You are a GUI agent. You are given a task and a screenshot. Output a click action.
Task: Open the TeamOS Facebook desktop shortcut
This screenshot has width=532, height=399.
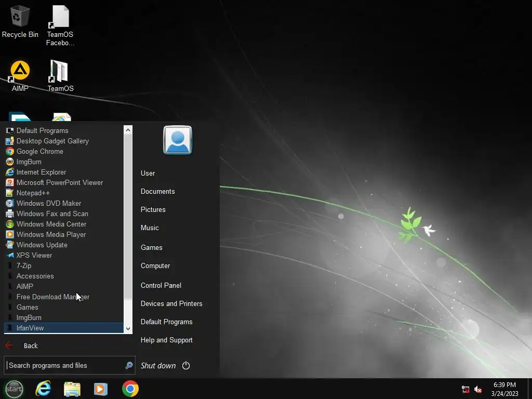(60, 25)
